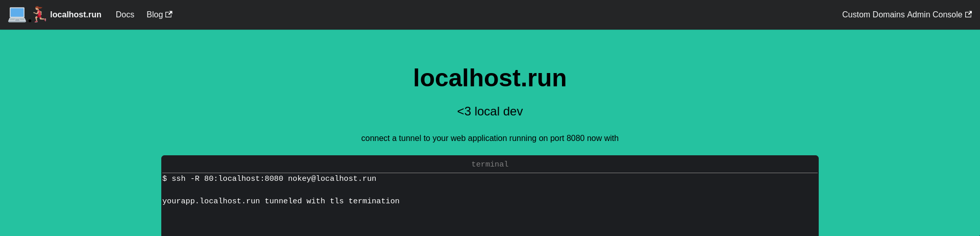
Task: Click the laptop emoji logo icon
Action: coord(17,14)
